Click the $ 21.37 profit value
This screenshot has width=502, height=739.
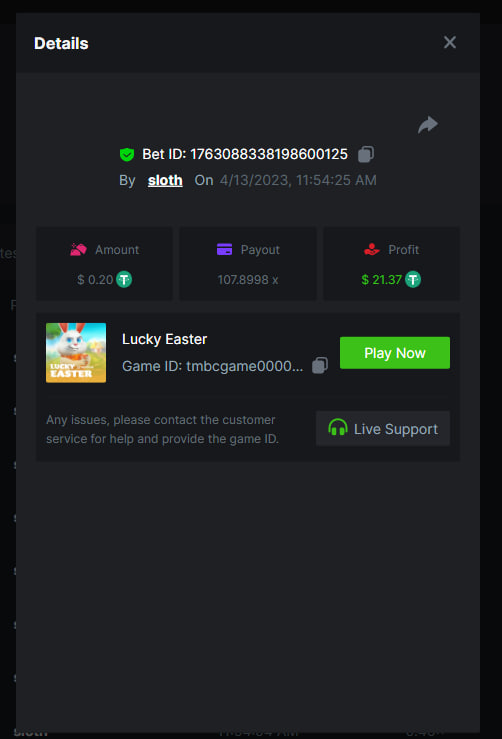click(381, 280)
